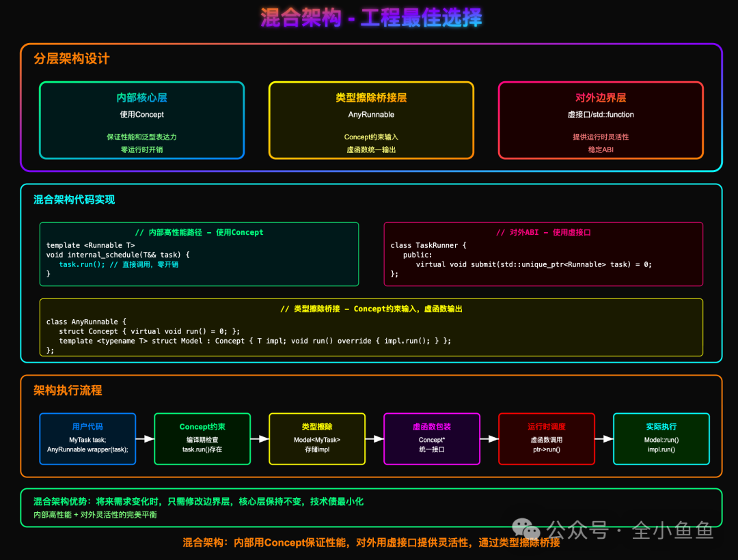The width and height of the screenshot is (738, 560).
Task: Select the 类型擦除桥接层 card
Action: 371,121
